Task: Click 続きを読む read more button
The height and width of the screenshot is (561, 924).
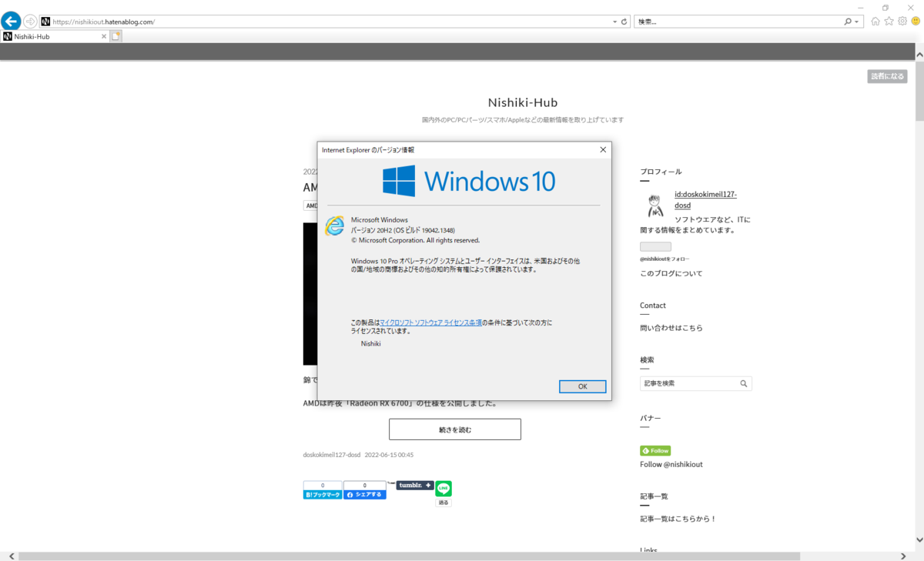Action: point(454,429)
